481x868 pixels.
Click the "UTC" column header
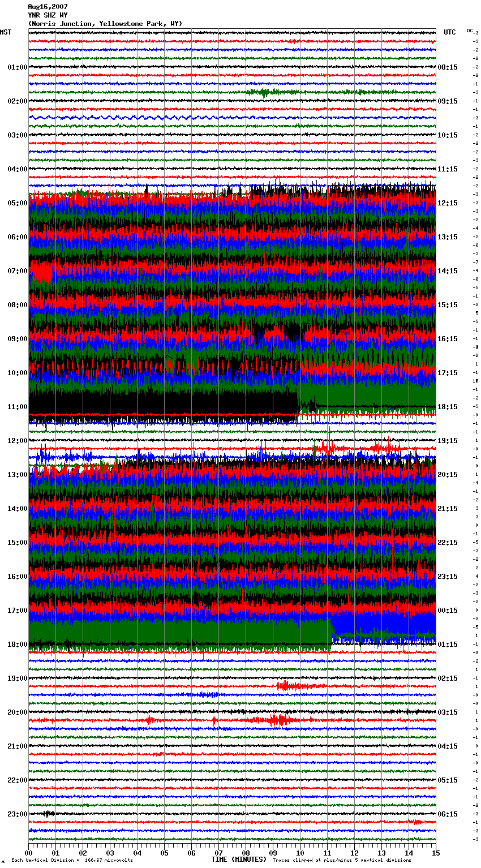(450, 32)
